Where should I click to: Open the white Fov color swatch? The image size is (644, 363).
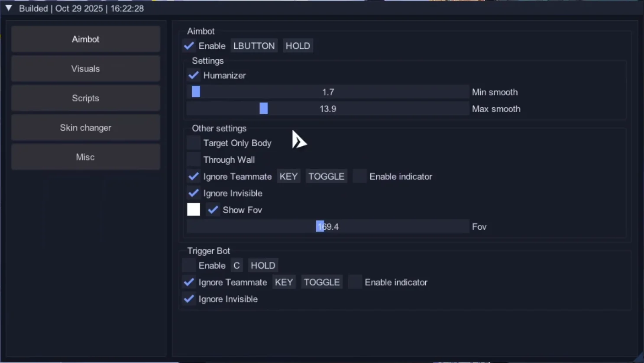194,209
